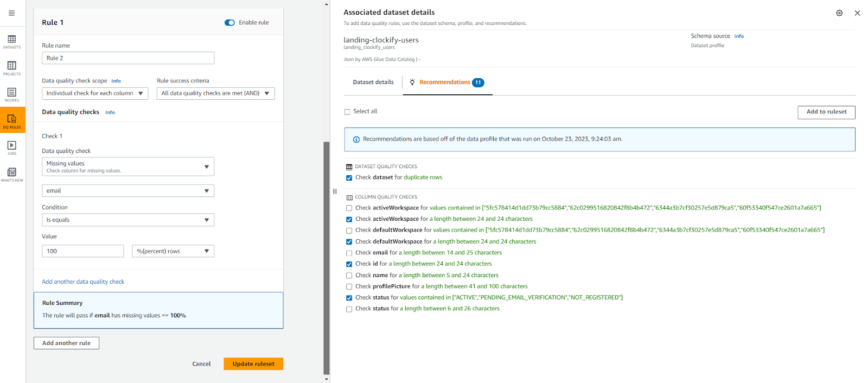Open Datasets in the sidebar
The height and width of the screenshot is (383, 868).
12,41
